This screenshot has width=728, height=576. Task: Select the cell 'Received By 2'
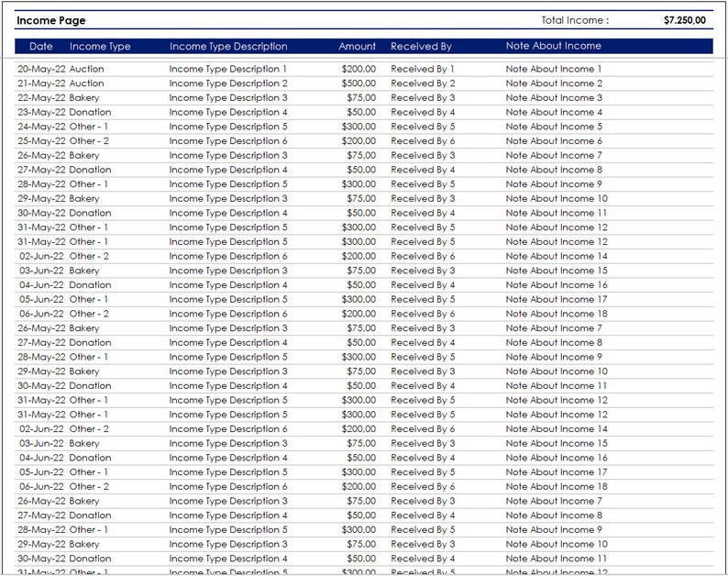pos(423,83)
